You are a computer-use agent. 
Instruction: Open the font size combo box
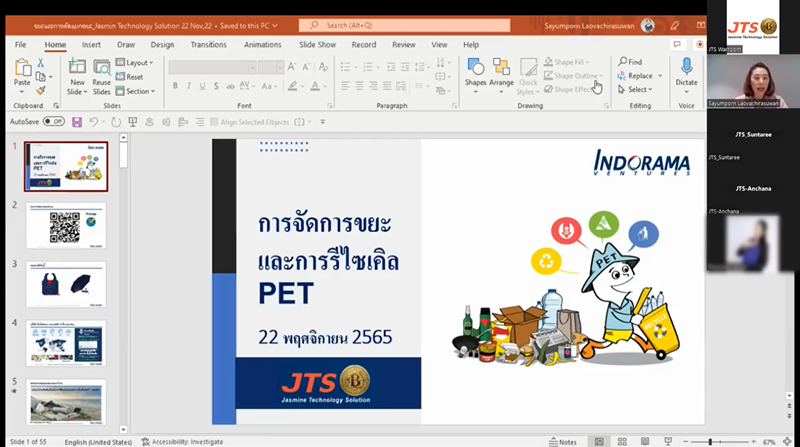coord(270,67)
